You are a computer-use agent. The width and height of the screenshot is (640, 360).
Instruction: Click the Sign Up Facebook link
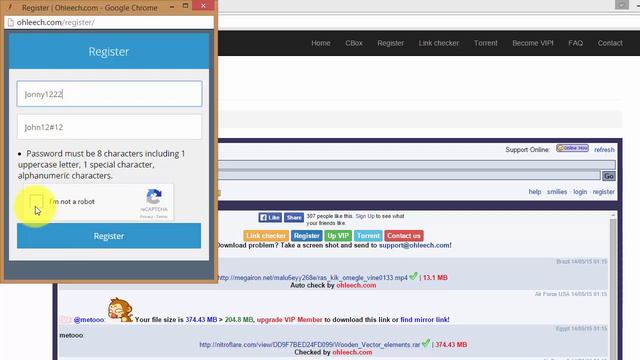click(365, 216)
